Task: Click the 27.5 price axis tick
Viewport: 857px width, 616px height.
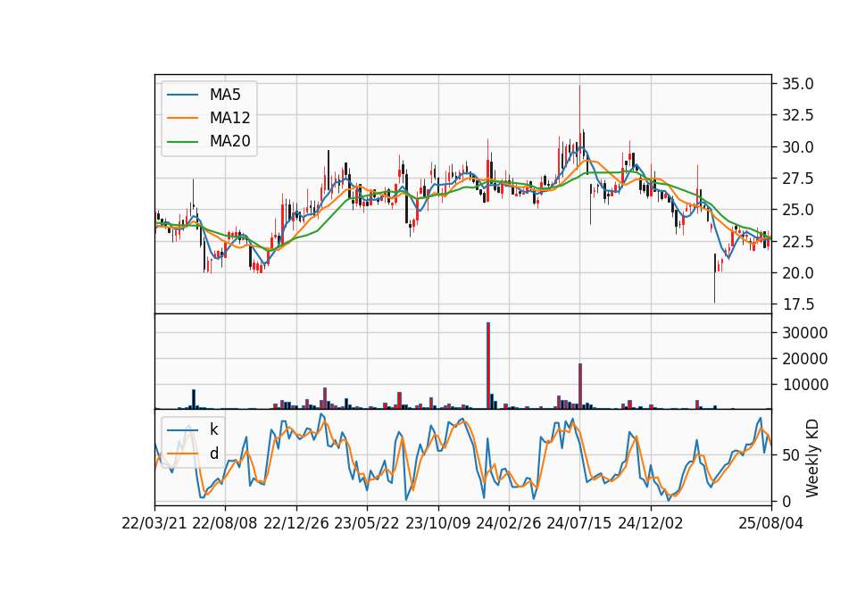Action: coord(798,179)
